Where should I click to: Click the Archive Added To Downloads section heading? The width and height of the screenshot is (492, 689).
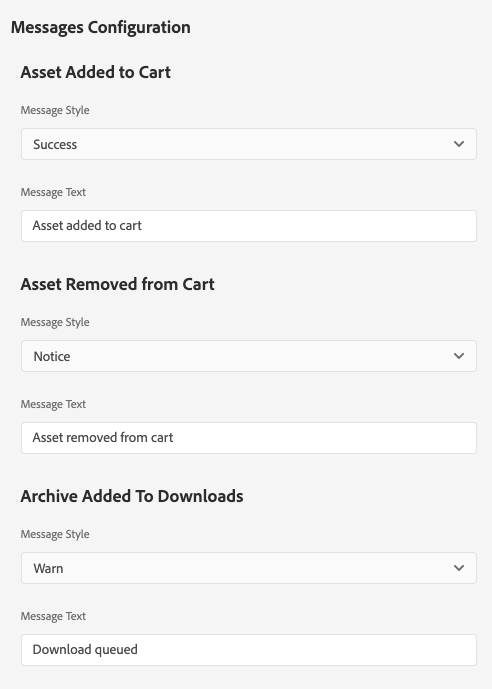click(132, 496)
